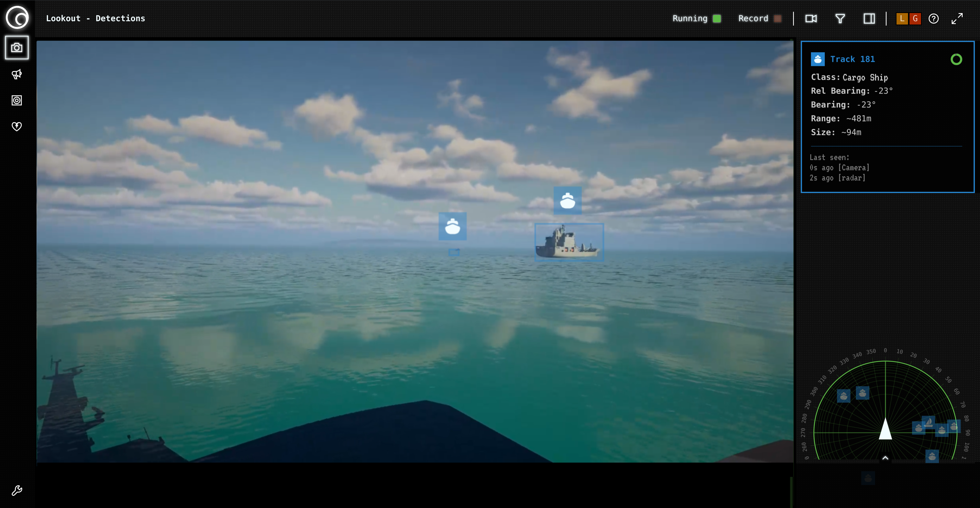Viewport: 980px width, 508px height.
Task: Click the video camera icon in header
Action: coord(811,18)
